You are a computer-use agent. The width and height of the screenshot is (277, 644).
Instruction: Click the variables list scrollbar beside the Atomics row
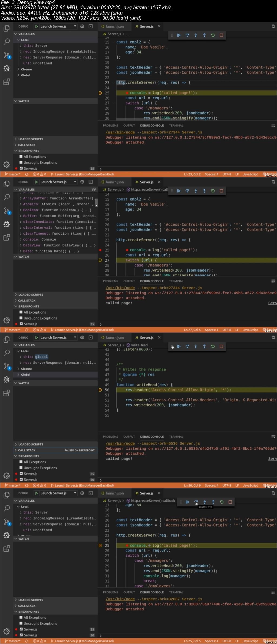pos(96,202)
